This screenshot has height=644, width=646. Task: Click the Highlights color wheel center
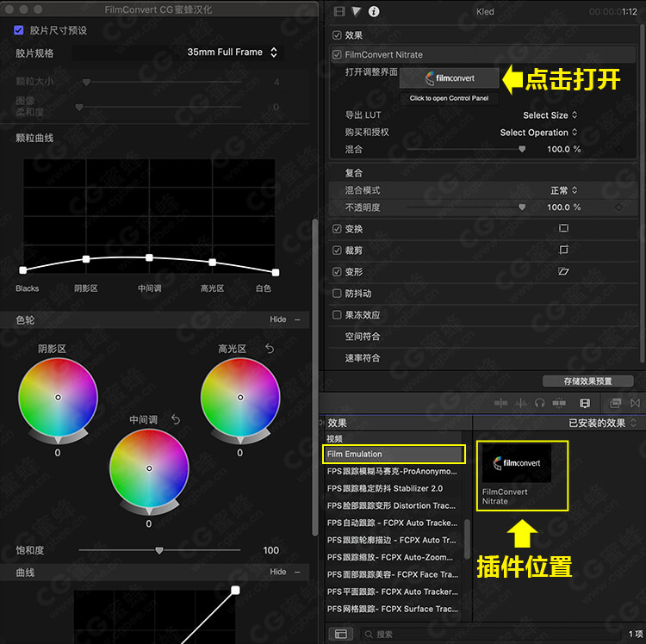240,398
